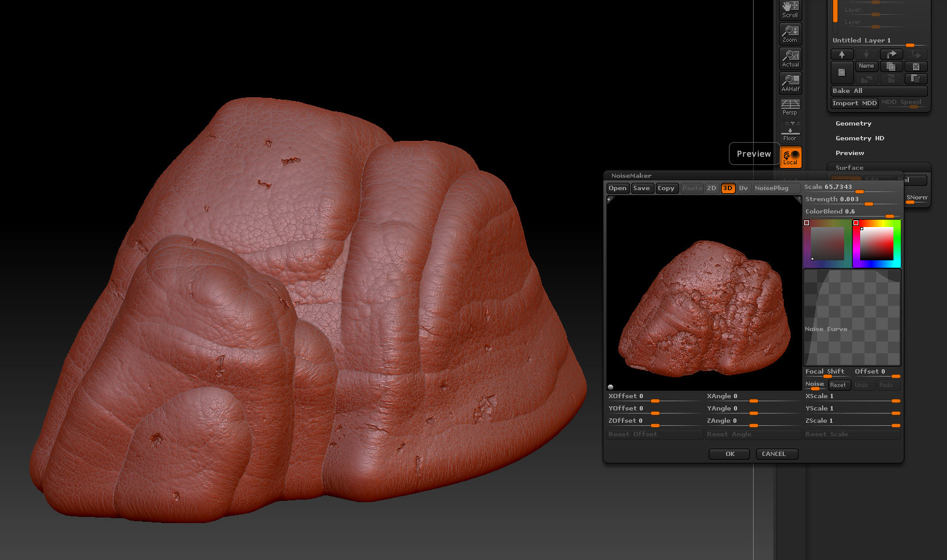Screen dimensions: 947x560
Task: Adjust the YScale slider
Action: click(852, 409)
